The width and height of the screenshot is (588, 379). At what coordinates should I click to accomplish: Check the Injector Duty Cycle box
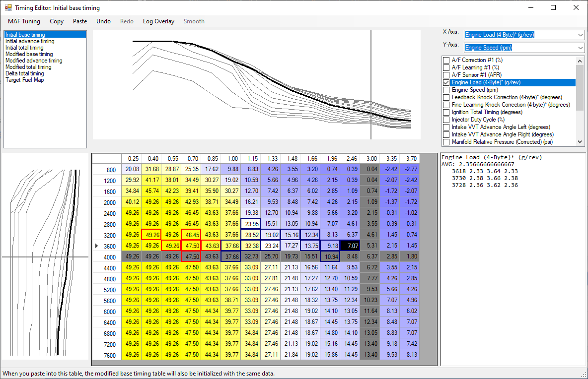pos(446,120)
